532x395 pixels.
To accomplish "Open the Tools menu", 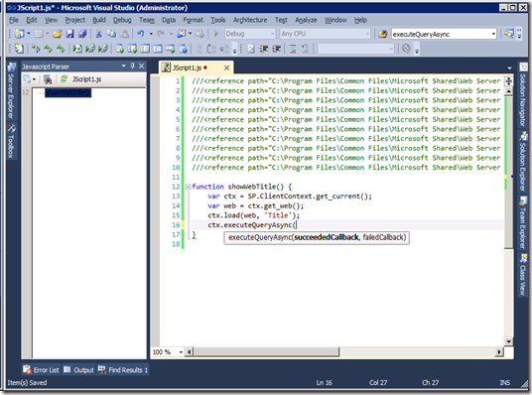I will (217, 20).
